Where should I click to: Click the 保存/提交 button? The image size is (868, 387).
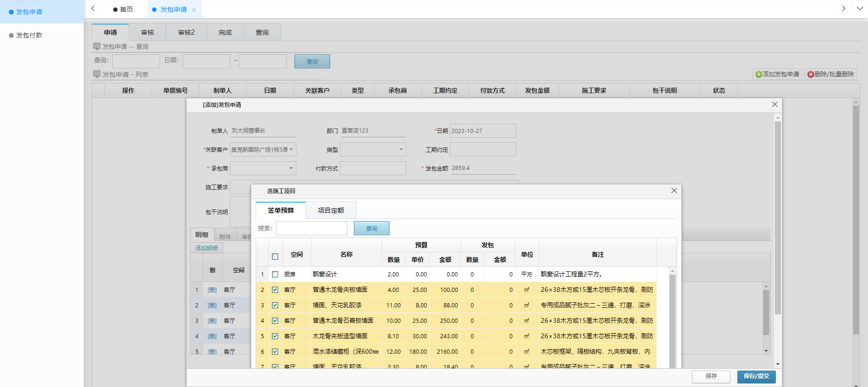click(756, 376)
